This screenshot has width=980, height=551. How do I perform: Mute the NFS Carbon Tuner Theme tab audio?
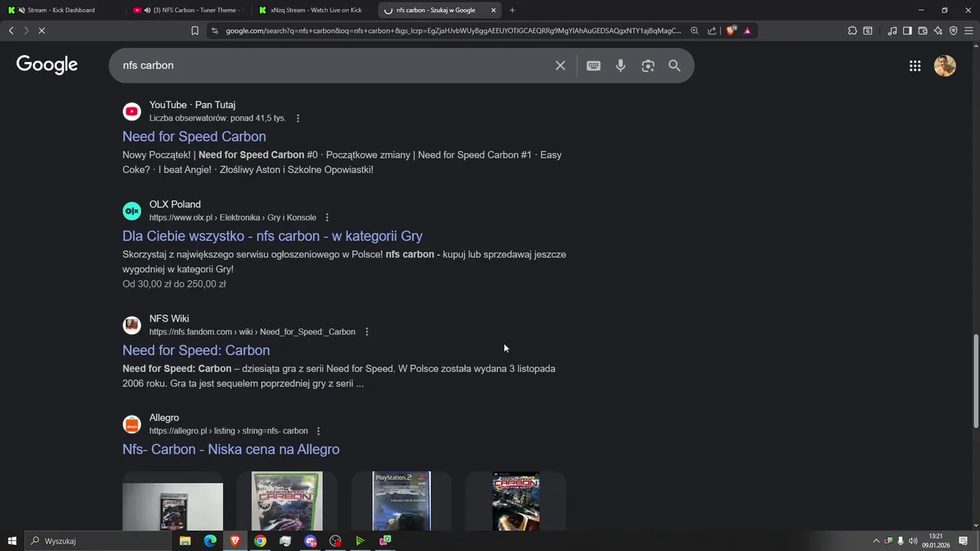[147, 10]
